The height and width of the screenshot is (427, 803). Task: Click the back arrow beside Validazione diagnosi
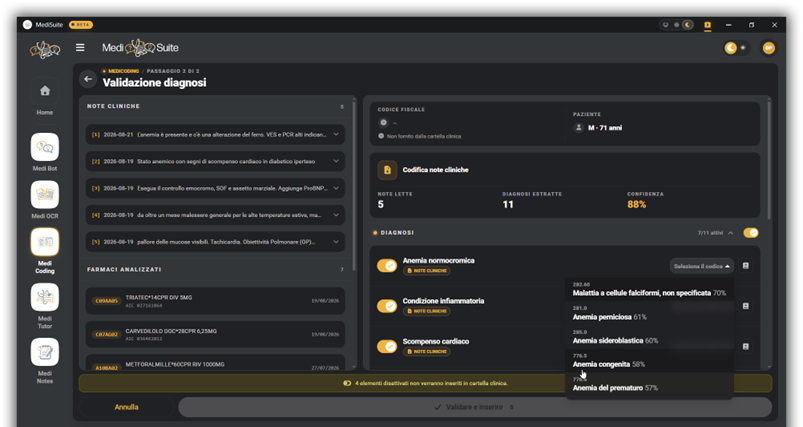tap(88, 79)
